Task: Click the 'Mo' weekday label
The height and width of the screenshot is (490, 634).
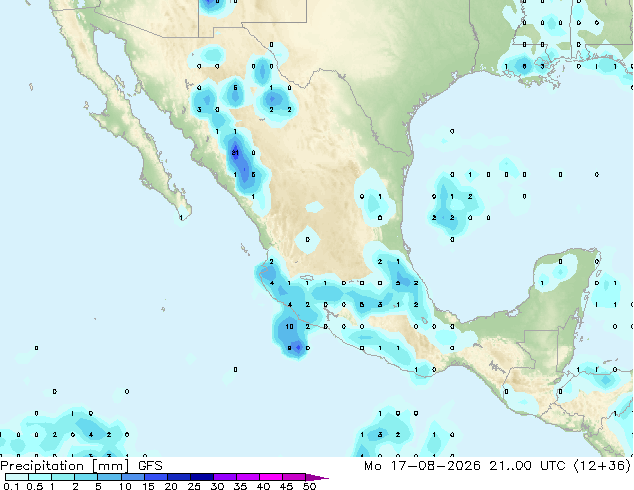Action: point(372,466)
